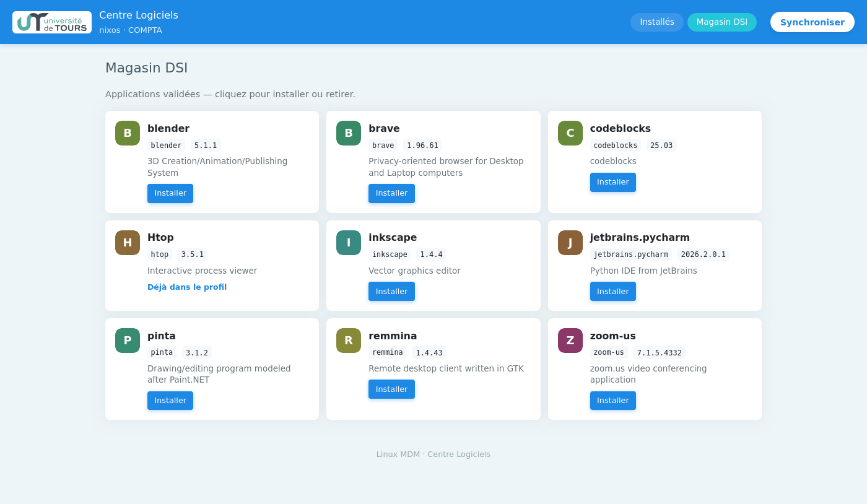The height and width of the screenshot is (504, 867).
Task: Install inkscape with its Installer button
Action: pos(391,292)
